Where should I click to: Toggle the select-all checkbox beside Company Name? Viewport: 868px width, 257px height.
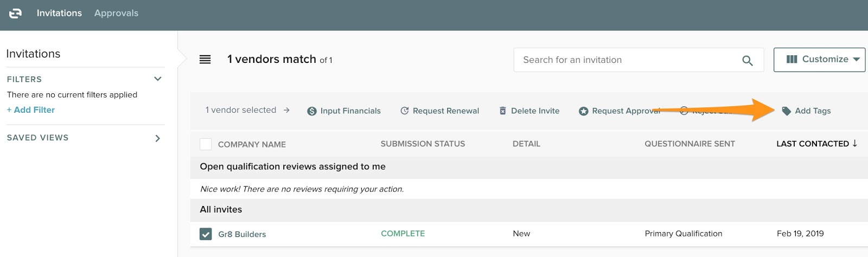point(206,144)
